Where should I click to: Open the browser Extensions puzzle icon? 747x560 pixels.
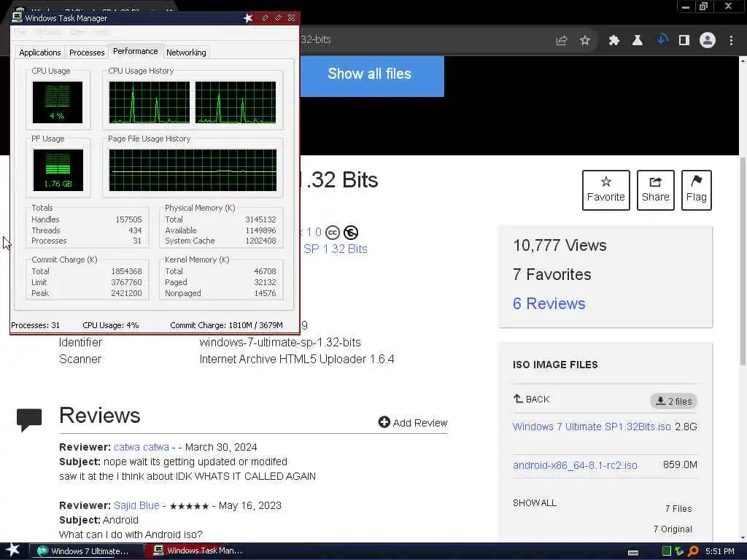click(614, 41)
